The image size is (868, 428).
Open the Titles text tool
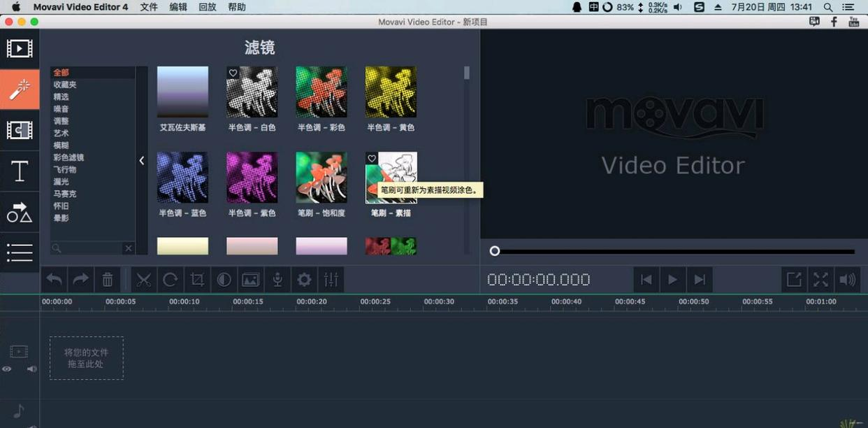(20, 171)
